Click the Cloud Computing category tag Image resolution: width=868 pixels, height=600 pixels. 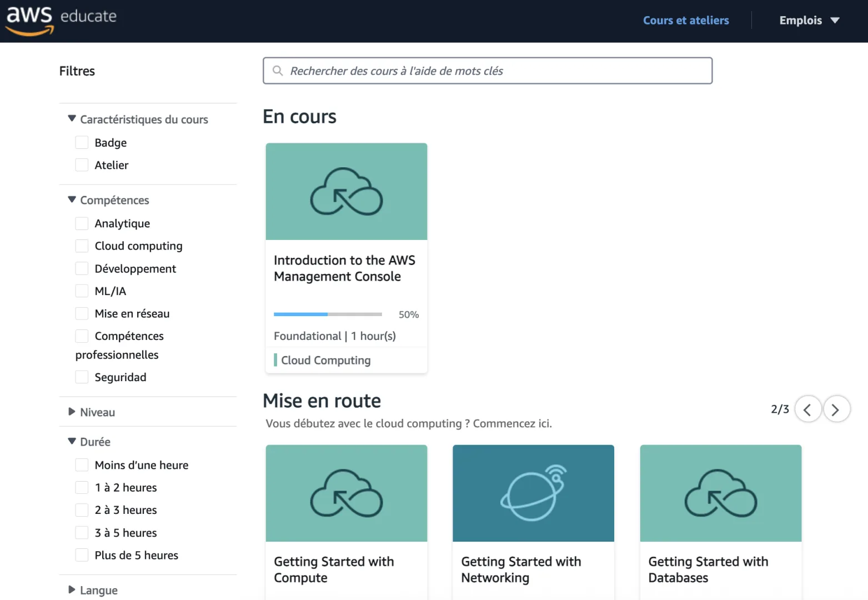click(322, 360)
